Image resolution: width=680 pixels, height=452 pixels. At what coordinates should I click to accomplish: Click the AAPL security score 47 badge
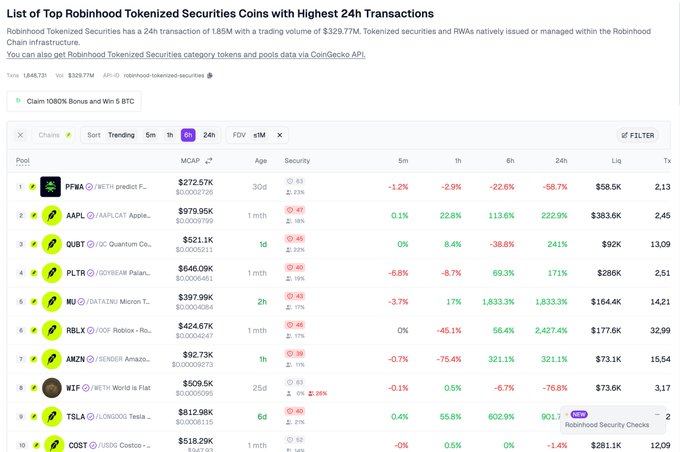[x=295, y=210]
